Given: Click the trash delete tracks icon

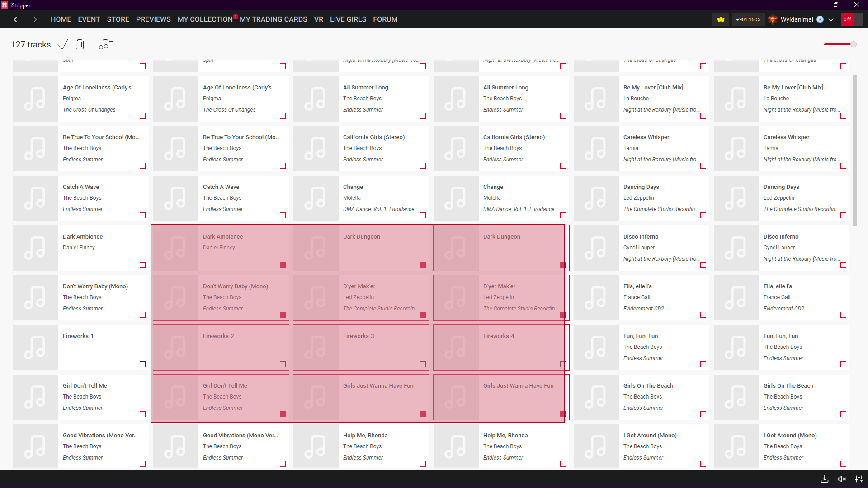Looking at the screenshot, I should click(80, 44).
